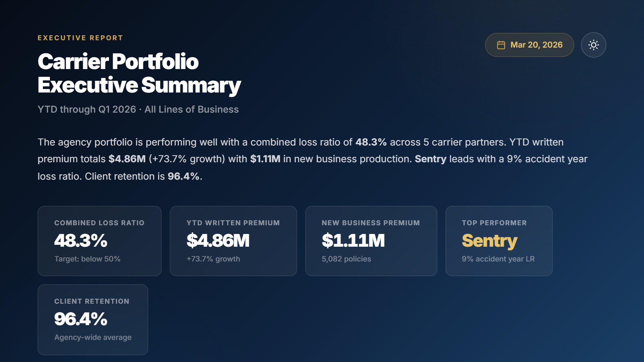The height and width of the screenshot is (362, 644).
Task: Select Sentry in the Top Performer card
Action: pyautogui.click(x=489, y=240)
